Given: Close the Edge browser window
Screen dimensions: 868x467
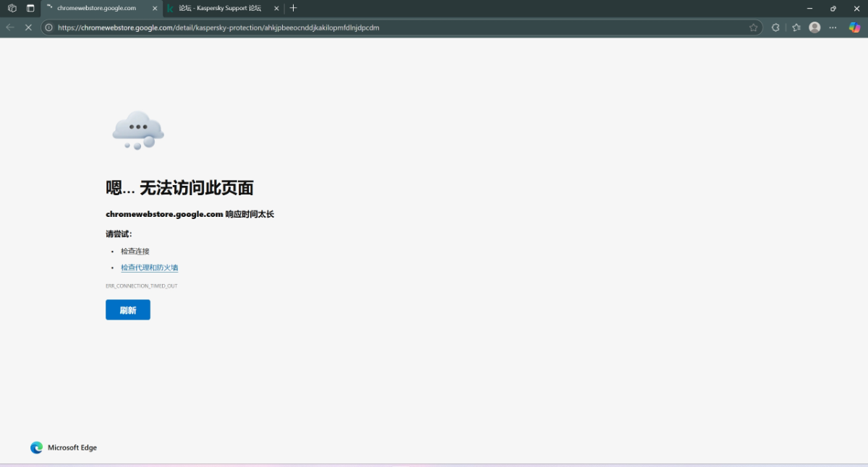Looking at the screenshot, I should click(x=856, y=8).
